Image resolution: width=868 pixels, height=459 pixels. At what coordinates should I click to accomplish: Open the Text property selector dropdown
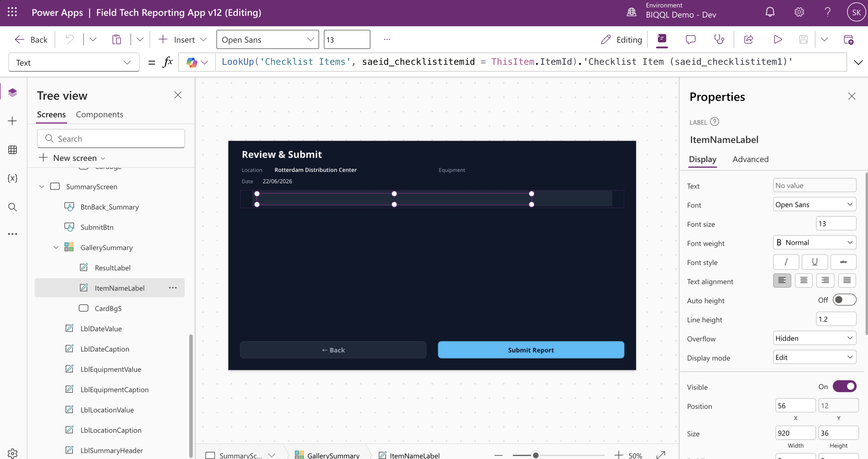pyautogui.click(x=74, y=62)
